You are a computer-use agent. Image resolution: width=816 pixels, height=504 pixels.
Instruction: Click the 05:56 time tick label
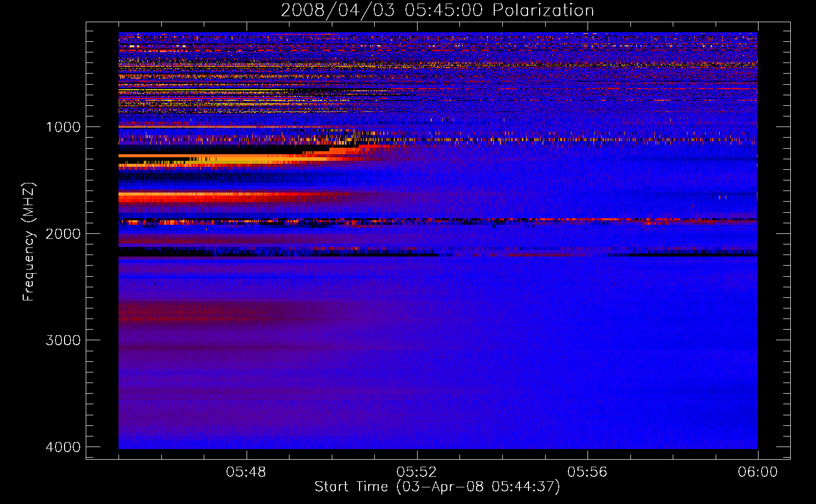(587, 472)
